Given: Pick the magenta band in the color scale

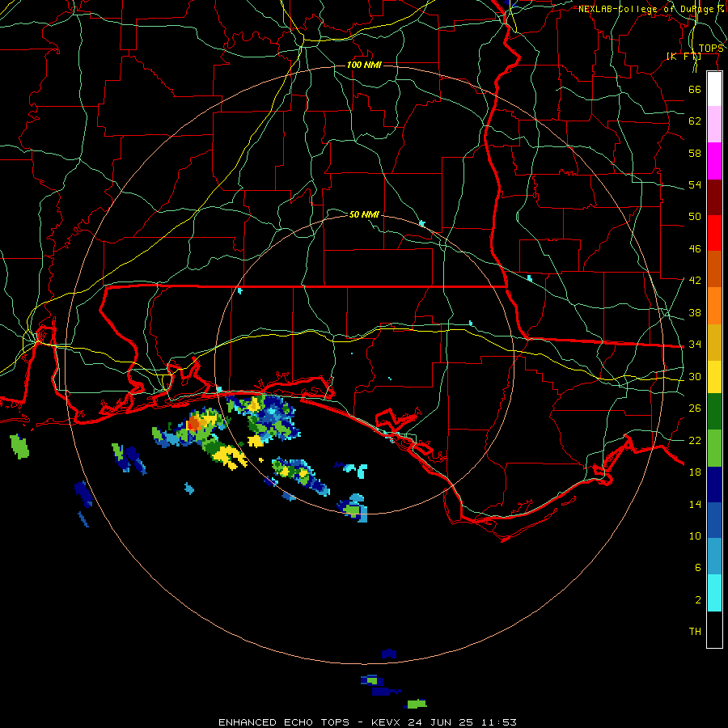Looking at the screenshot, I should coord(714,161).
